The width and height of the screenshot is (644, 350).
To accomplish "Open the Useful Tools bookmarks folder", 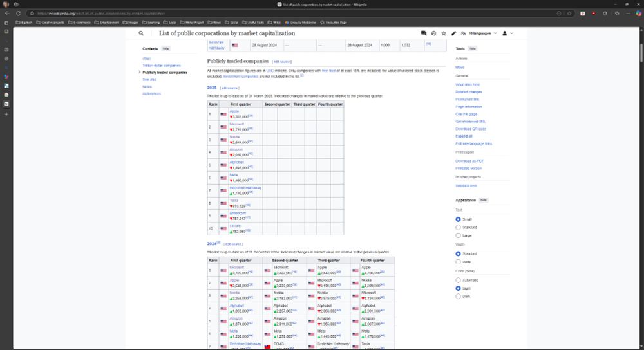I will [253, 23].
